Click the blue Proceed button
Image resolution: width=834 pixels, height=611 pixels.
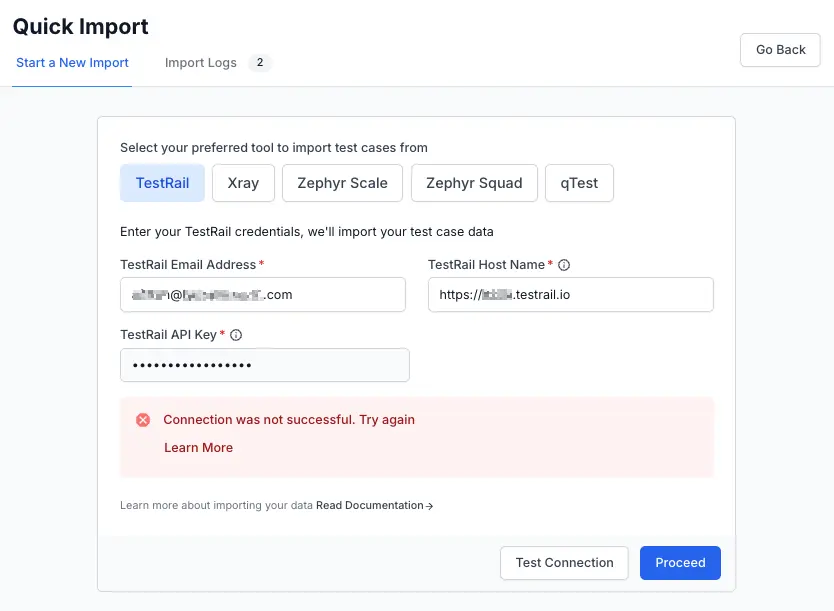(x=680, y=563)
